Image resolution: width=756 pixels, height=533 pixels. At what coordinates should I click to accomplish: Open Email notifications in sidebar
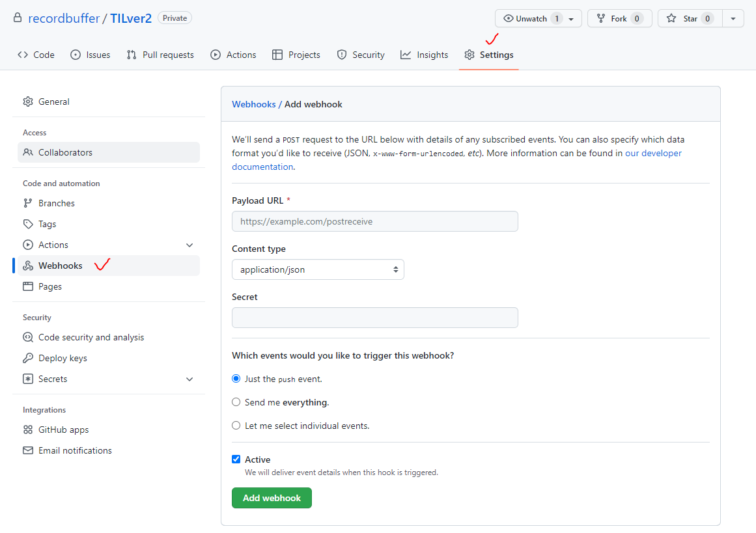(x=109, y=450)
